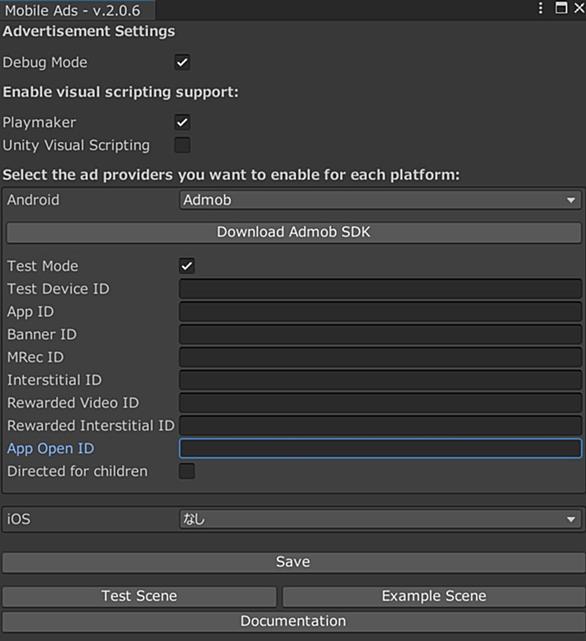Click the Android platform label

tap(33, 200)
